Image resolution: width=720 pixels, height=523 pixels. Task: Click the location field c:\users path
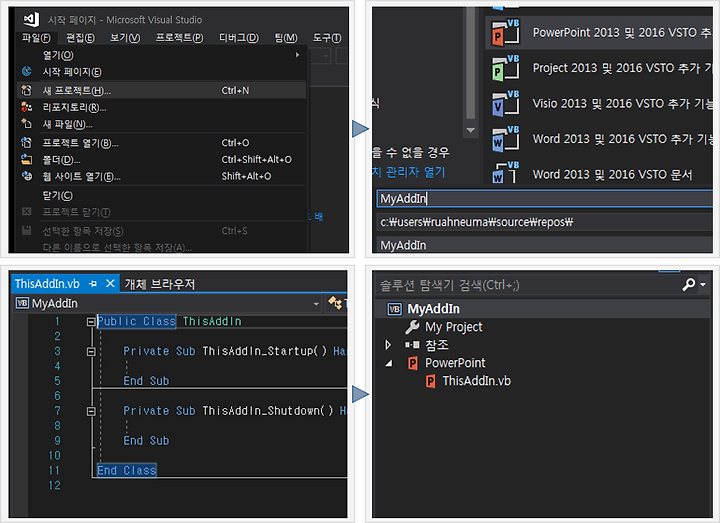(x=545, y=222)
